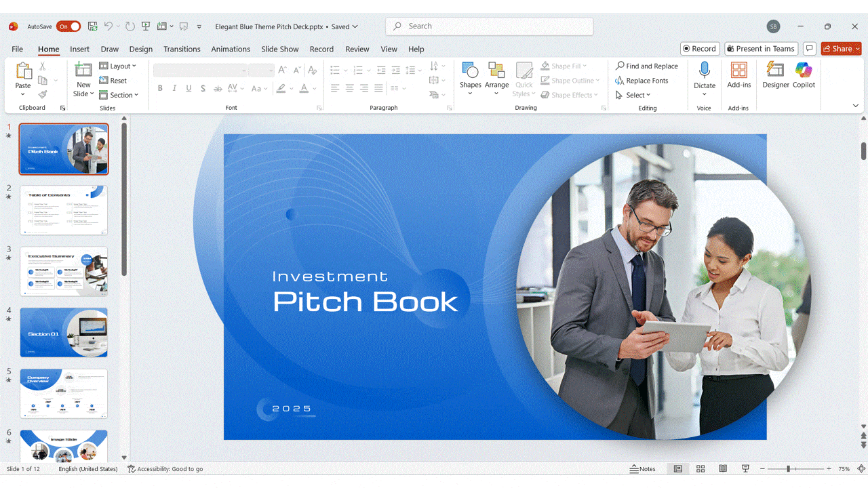Click Replace Fonts in the Editing group
868x488 pixels.
coord(642,80)
